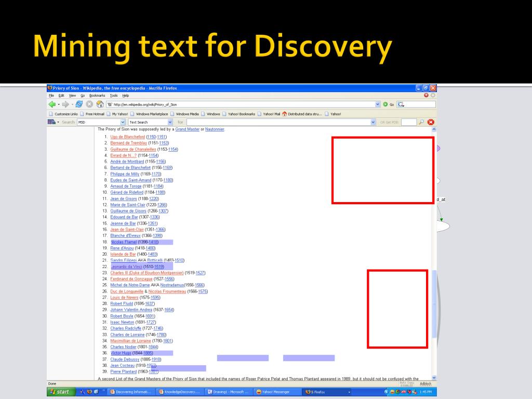Follow the Grand Master link

pyautogui.click(x=187, y=129)
